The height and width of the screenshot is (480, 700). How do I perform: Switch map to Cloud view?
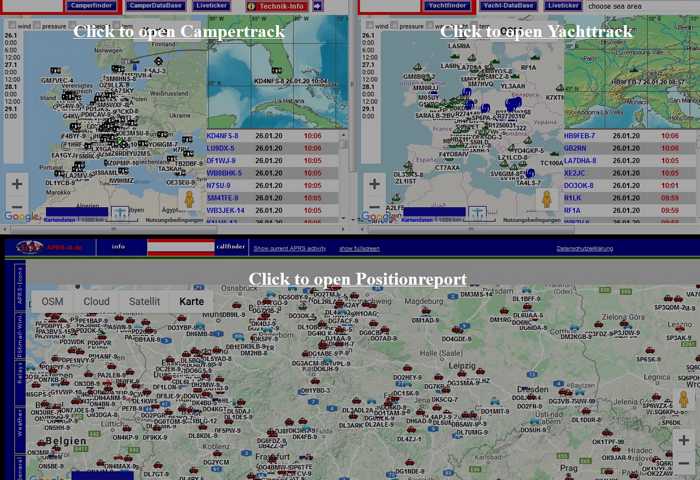click(96, 301)
